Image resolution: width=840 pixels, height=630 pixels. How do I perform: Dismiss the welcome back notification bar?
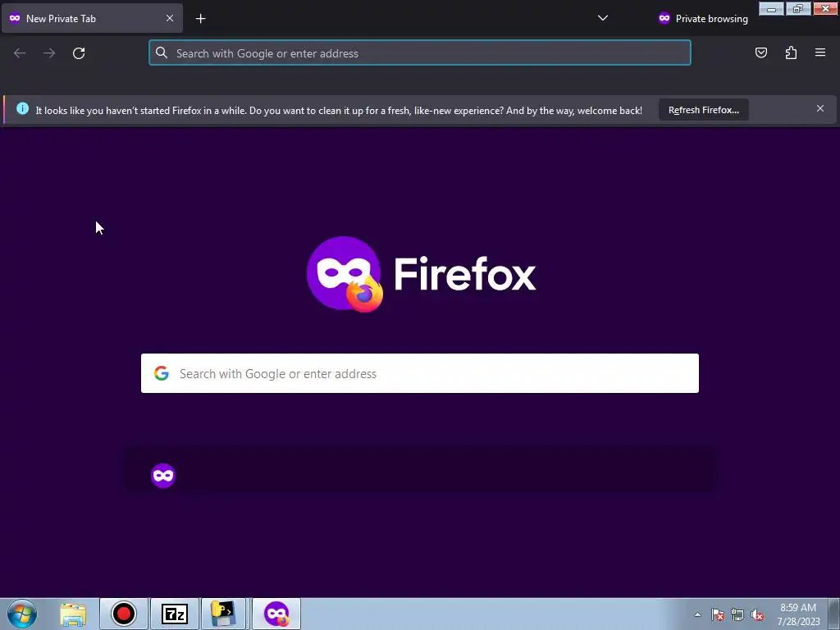820,109
